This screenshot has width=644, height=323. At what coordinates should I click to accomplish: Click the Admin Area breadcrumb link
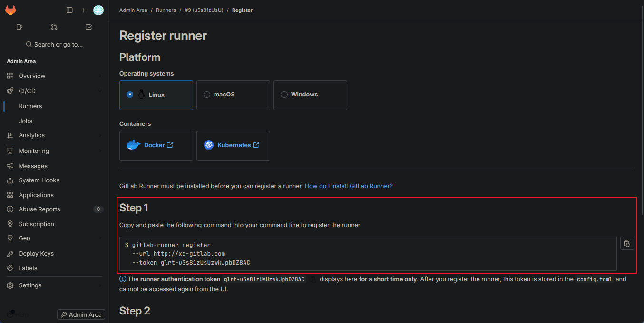coord(133,10)
